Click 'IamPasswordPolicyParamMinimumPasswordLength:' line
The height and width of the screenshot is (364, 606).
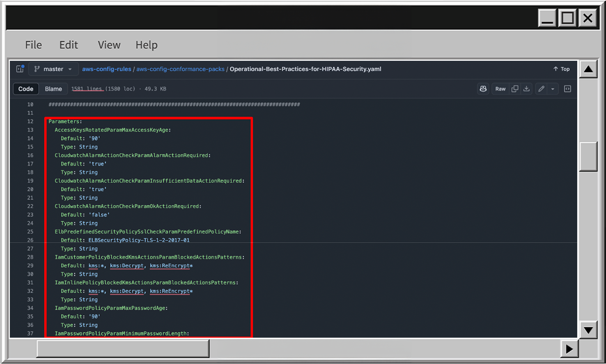(122, 334)
